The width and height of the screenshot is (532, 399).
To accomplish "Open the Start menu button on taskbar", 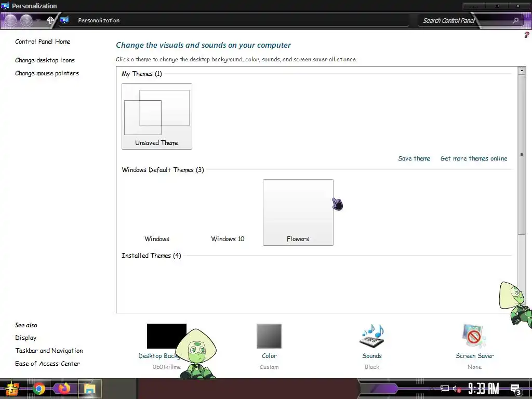I will point(12,389).
